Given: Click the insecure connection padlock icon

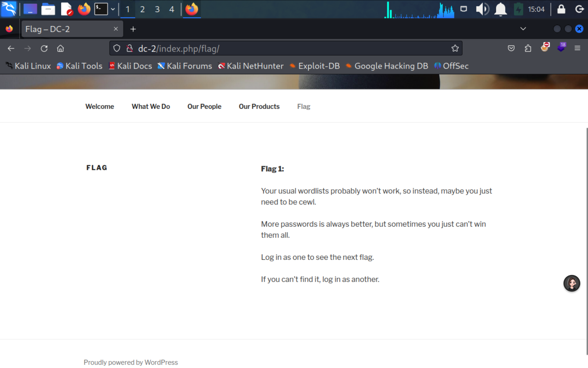Looking at the screenshot, I should point(130,49).
